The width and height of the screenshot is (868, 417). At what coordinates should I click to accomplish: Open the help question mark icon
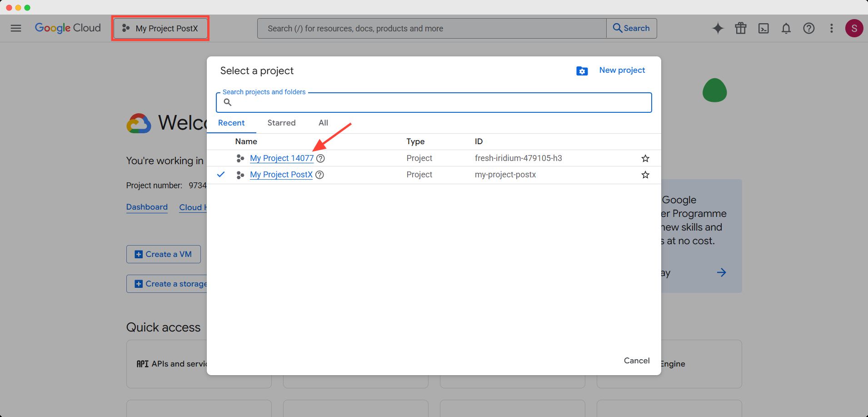809,28
